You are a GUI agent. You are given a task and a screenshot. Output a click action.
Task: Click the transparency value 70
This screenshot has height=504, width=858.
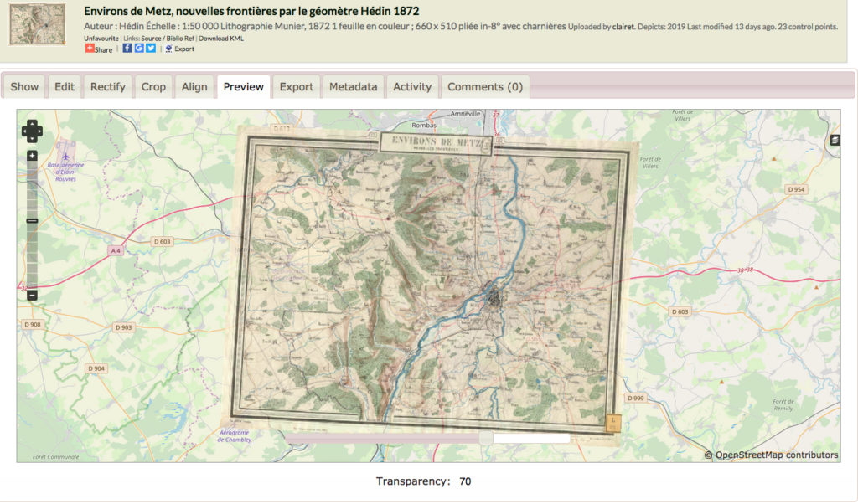click(x=465, y=481)
